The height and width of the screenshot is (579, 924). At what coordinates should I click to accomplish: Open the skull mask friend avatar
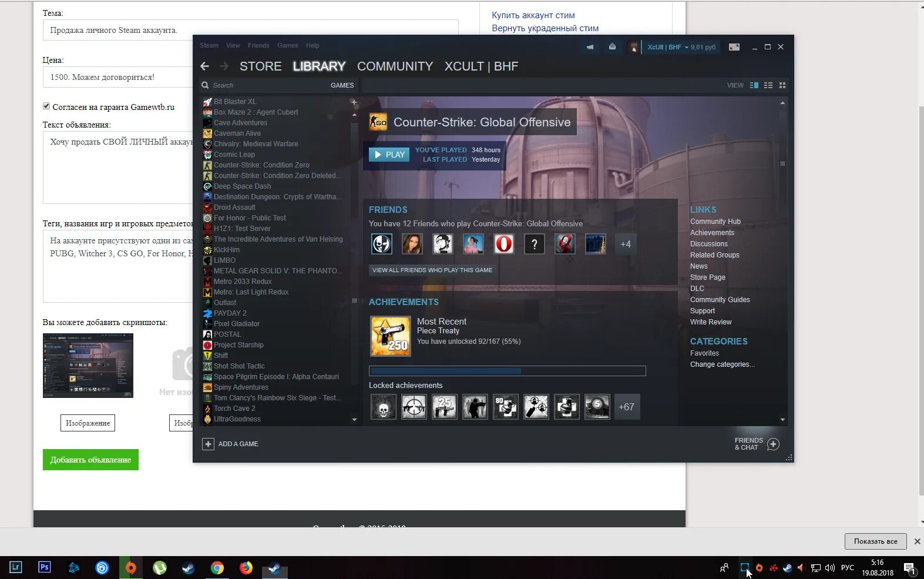382,244
